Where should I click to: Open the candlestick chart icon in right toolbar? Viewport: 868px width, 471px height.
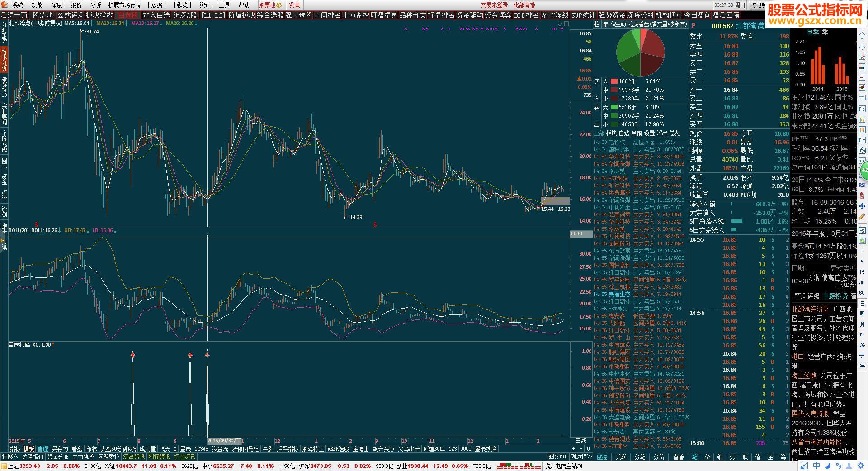point(862,87)
